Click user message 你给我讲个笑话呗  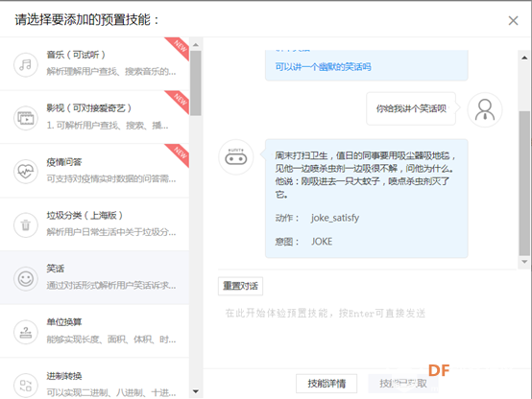tap(411, 108)
